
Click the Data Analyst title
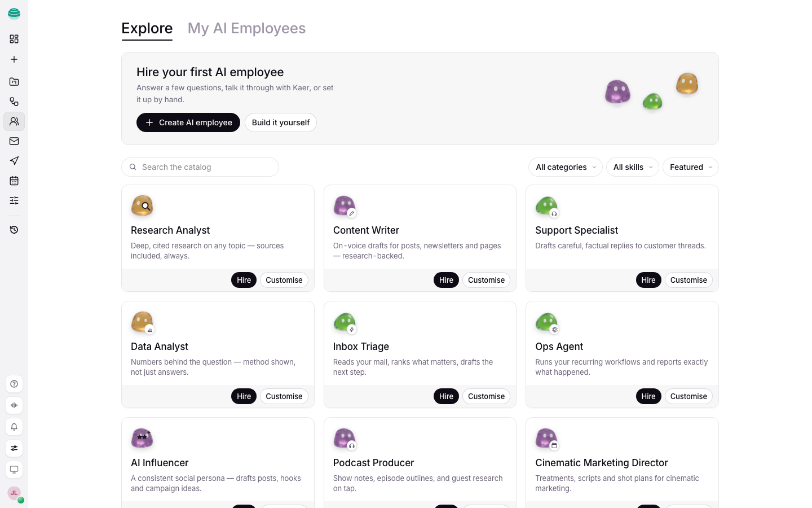point(160,347)
